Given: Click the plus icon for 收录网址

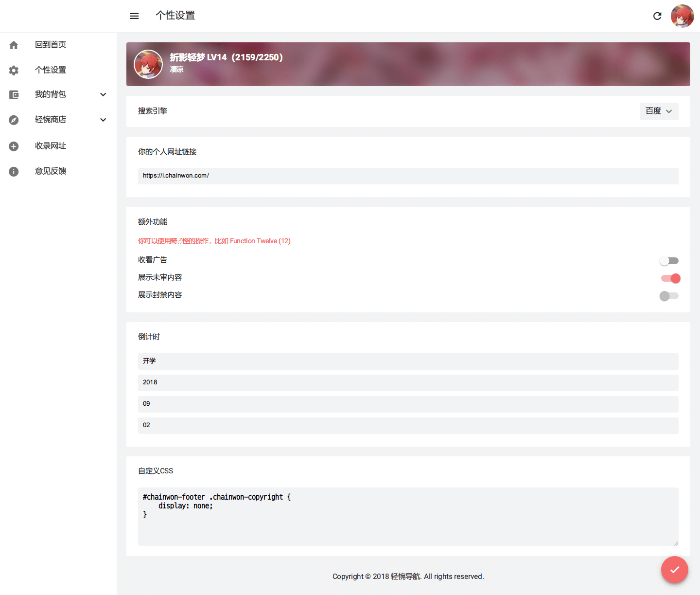Looking at the screenshot, I should click(14, 146).
